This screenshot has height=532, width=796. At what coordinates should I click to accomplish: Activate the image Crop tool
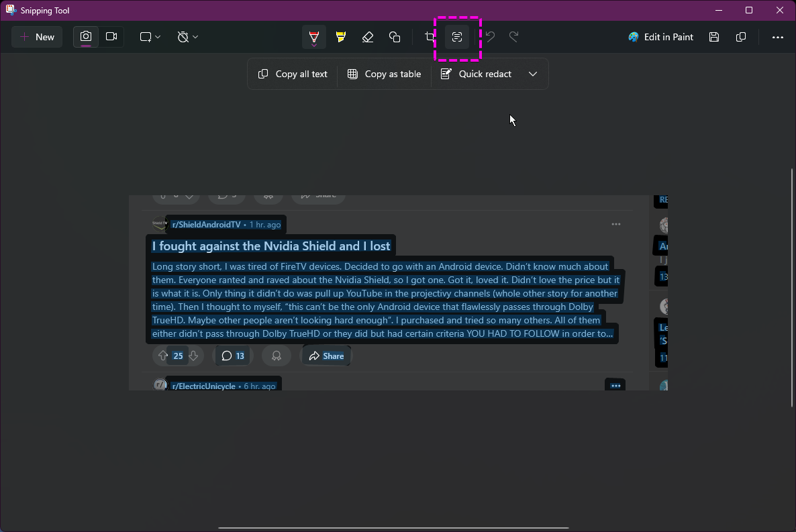[430, 37]
